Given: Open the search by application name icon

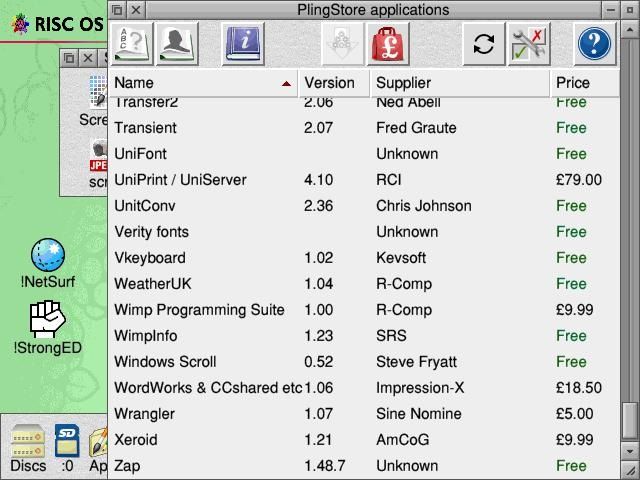Looking at the screenshot, I should pyautogui.click(x=132, y=44).
